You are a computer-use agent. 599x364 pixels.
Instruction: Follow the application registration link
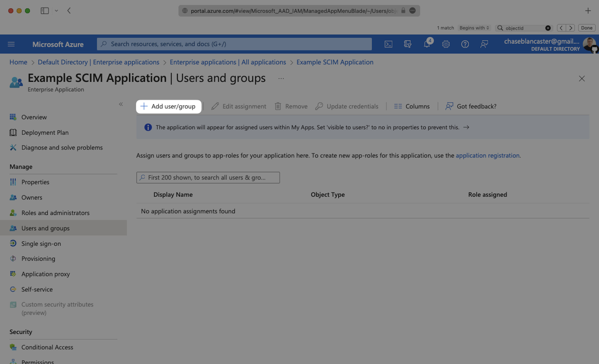(487, 155)
